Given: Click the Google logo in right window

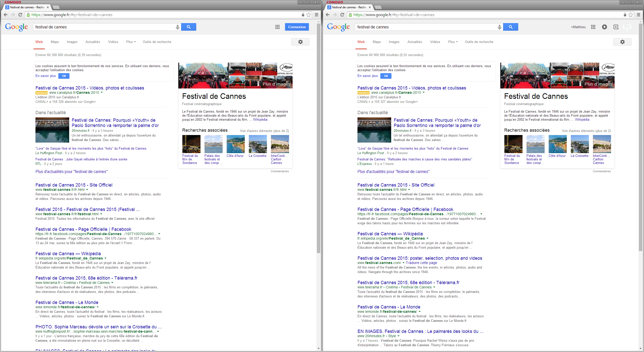Looking at the screenshot, I should point(339,27).
